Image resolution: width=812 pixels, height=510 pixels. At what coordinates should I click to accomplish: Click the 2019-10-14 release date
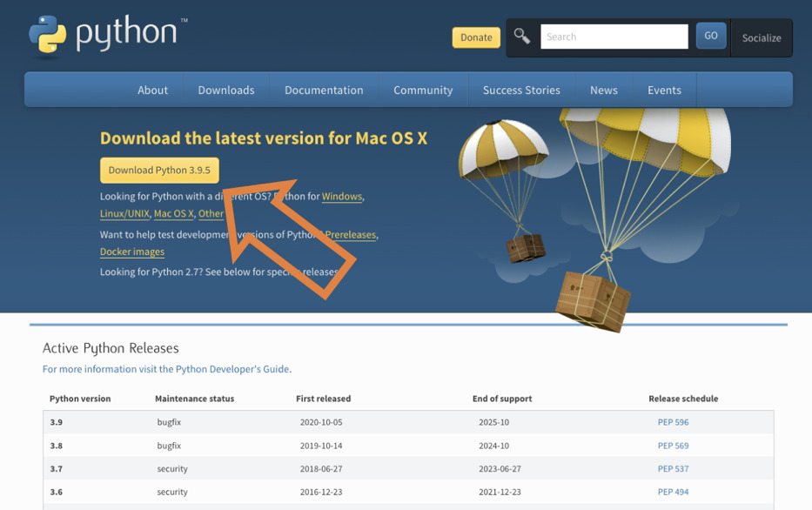pos(321,446)
